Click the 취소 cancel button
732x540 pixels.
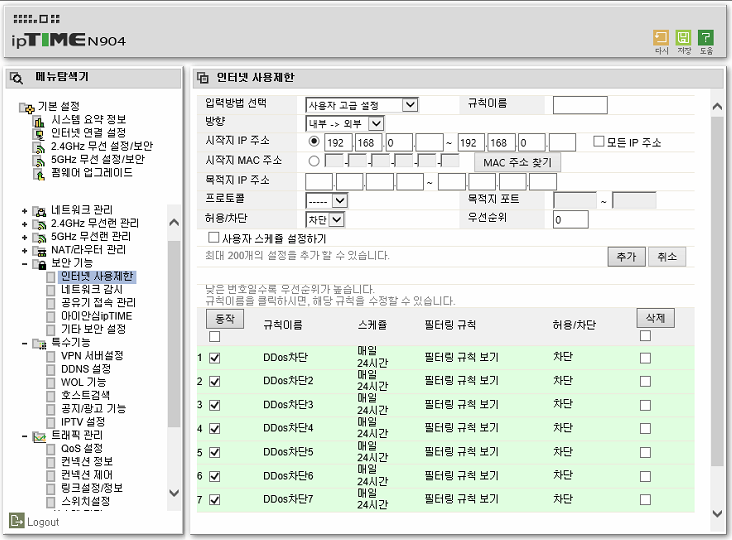(667, 257)
